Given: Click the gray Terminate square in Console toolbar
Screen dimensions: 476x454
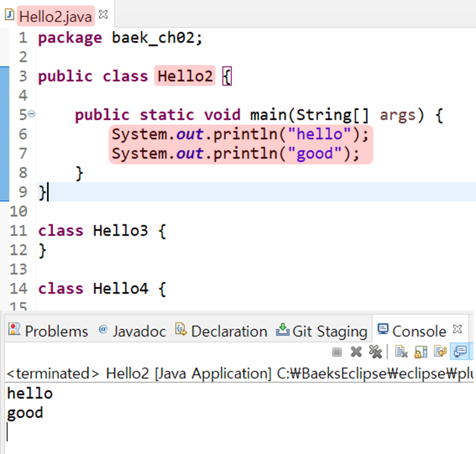Looking at the screenshot, I should coord(337,352).
